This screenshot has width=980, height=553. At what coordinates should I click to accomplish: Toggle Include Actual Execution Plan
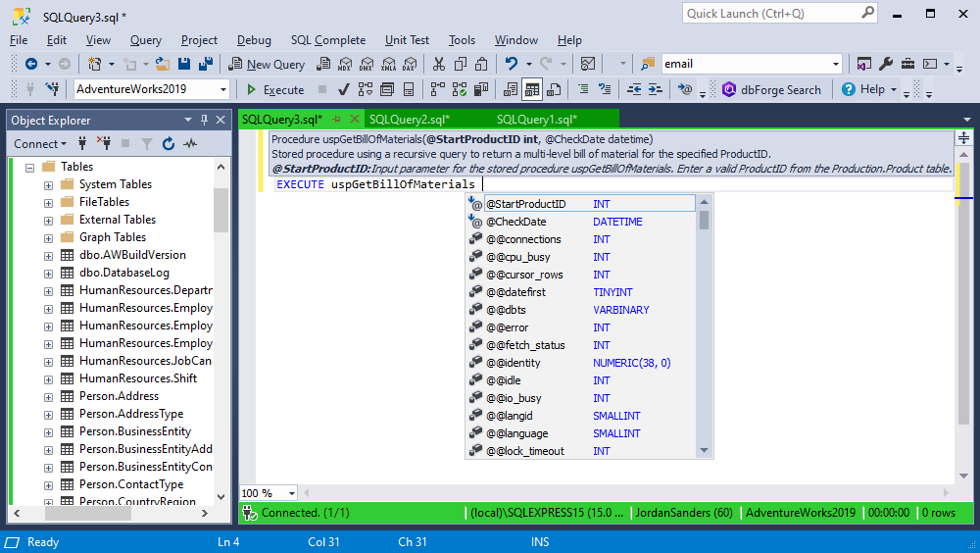click(x=437, y=89)
